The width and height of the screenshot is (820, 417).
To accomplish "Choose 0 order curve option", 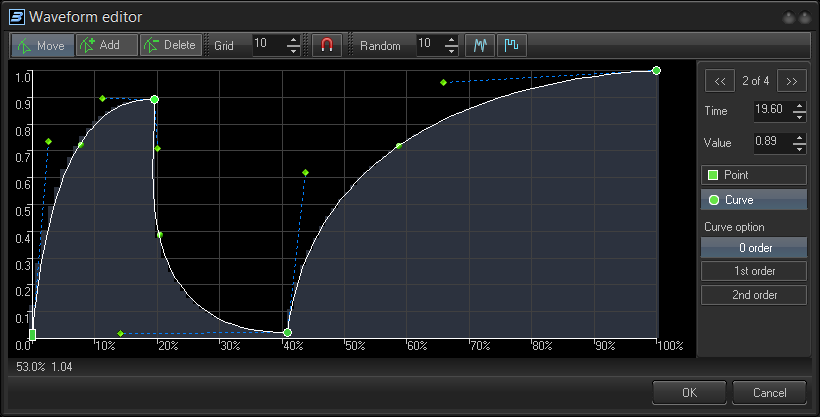I will 754,248.
